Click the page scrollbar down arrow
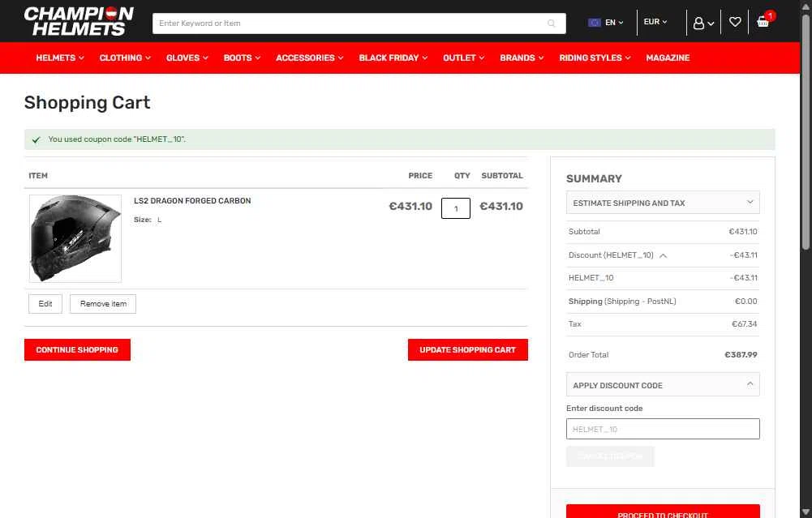This screenshot has height=518, width=812. (x=806, y=512)
